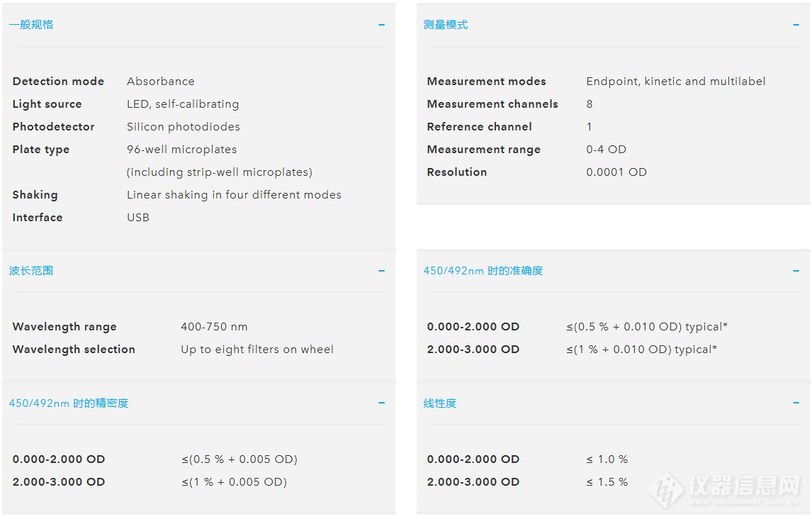Click the 线性度 heading
Viewport: 812px width, 519px height.
pyautogui.click(x=440, y=403)
